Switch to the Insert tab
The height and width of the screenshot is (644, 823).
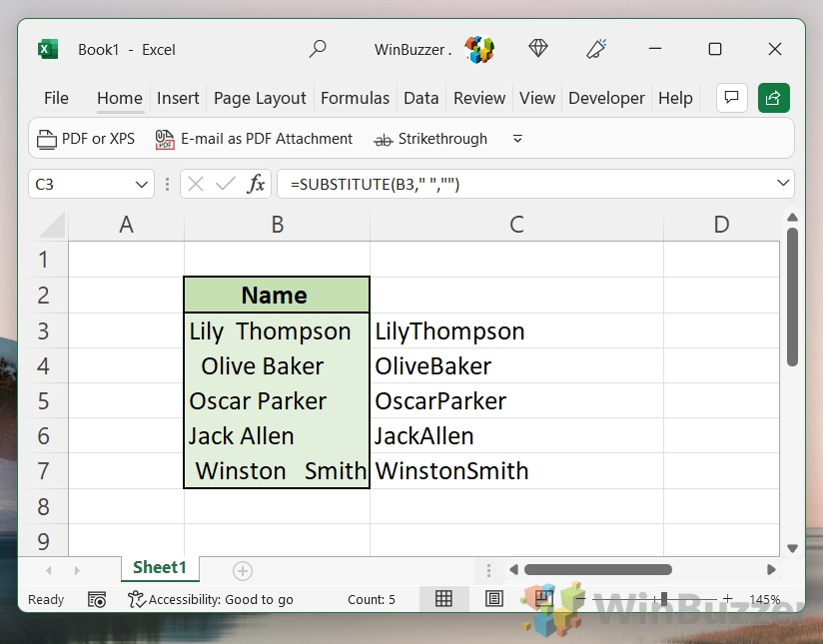178,98
